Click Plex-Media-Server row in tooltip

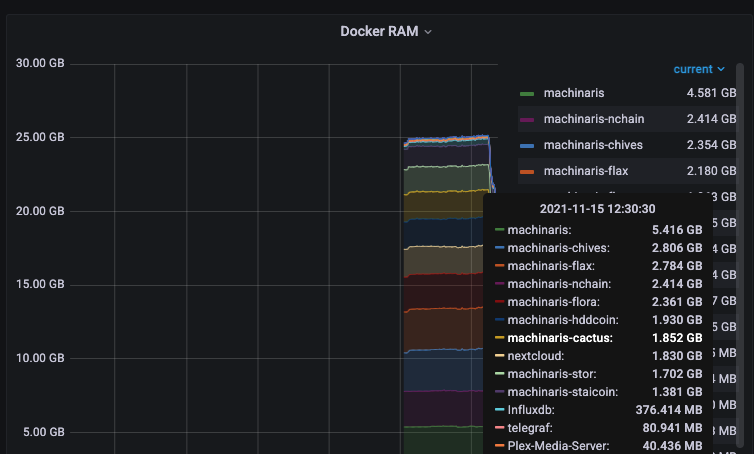[598, 446]
